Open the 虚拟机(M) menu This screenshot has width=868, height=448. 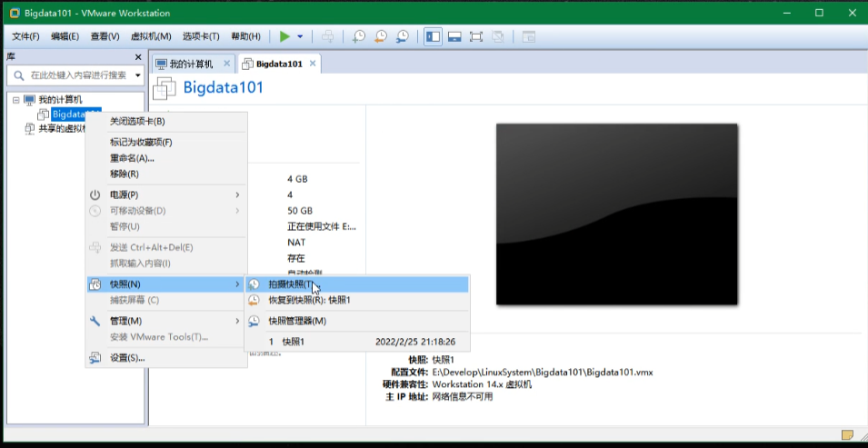pyautogui.click(x=151, y=36)
